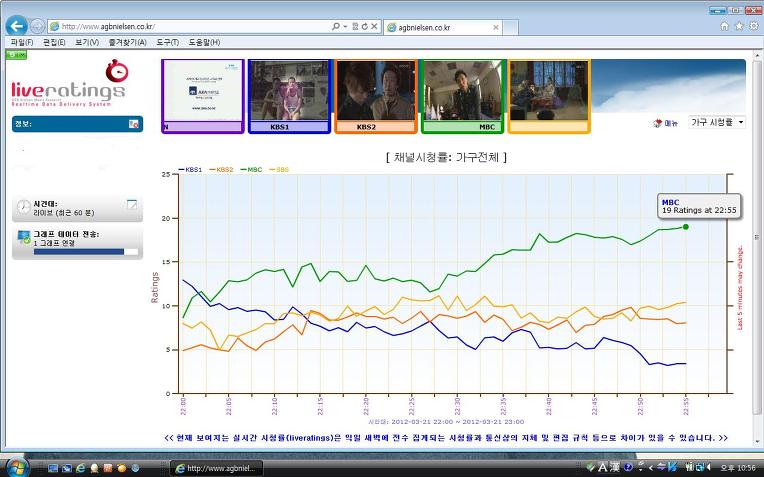Stop loading with the address bar X icon
The image size is (764, 477).
[374, 26]
